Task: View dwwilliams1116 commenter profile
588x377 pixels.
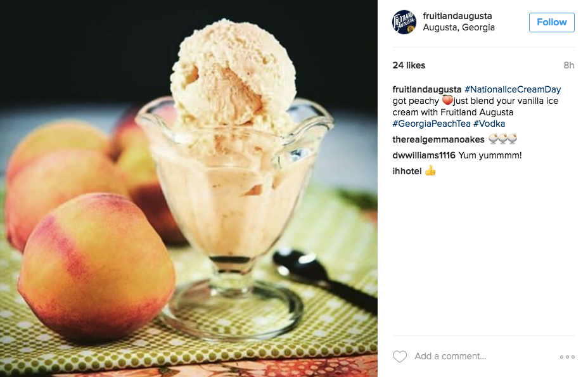Action: [x=424, y=155]
